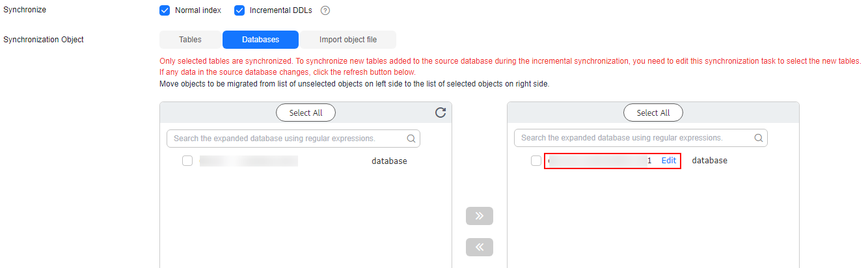Uncheck the Incremental DDLs checkbox
Viewport: 868px width, 268px height.
(x=239, y=10)
